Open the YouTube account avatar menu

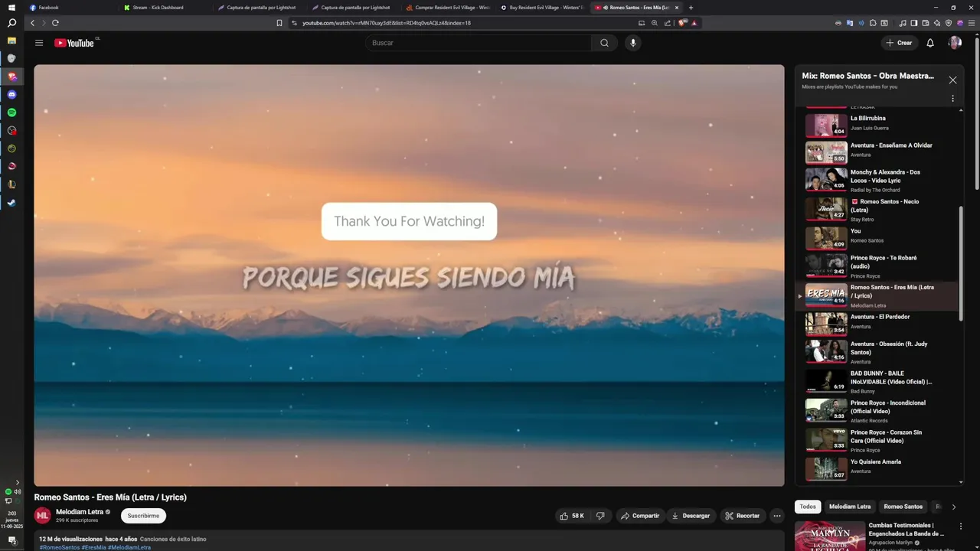point(955,43)
